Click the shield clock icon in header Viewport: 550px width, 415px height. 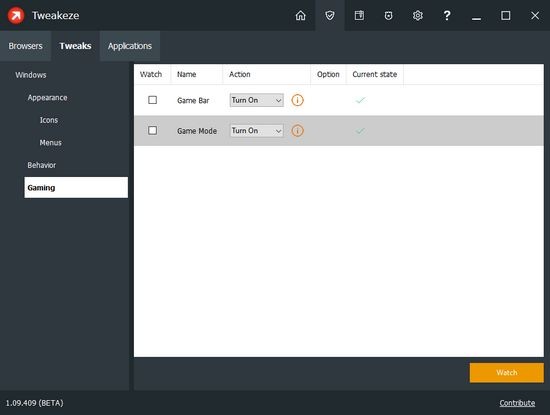click(x=388, y=15)
